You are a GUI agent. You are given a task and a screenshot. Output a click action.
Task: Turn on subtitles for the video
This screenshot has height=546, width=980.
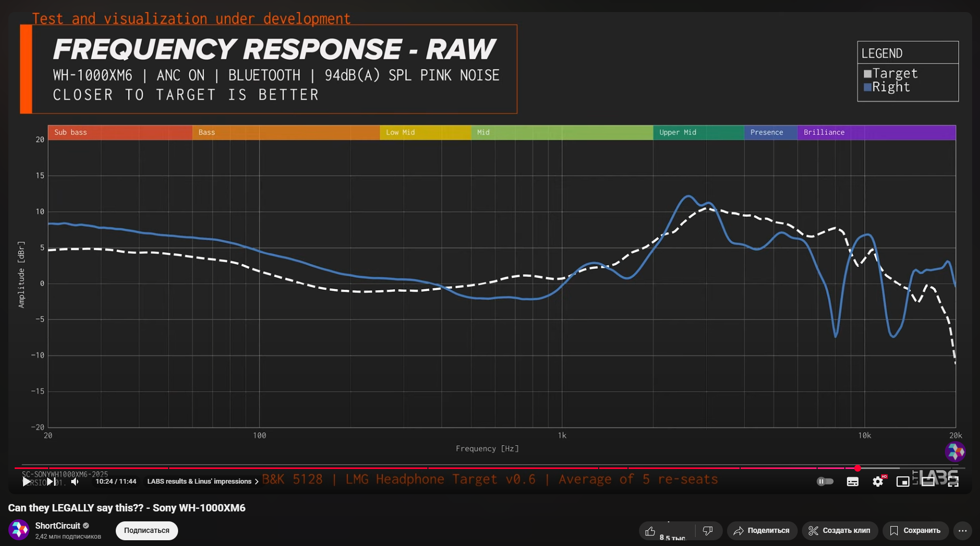pos(853,482)
